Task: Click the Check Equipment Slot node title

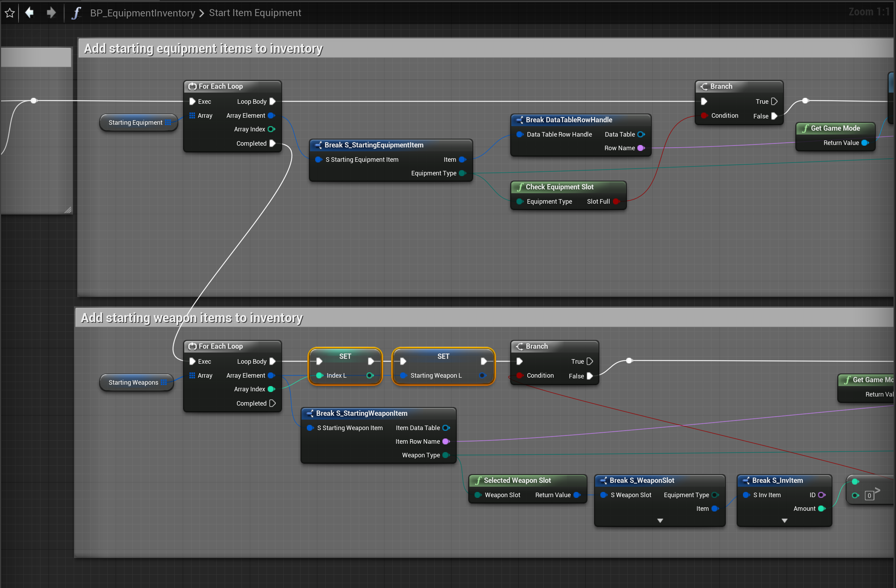Action: (x=559, y=187)
